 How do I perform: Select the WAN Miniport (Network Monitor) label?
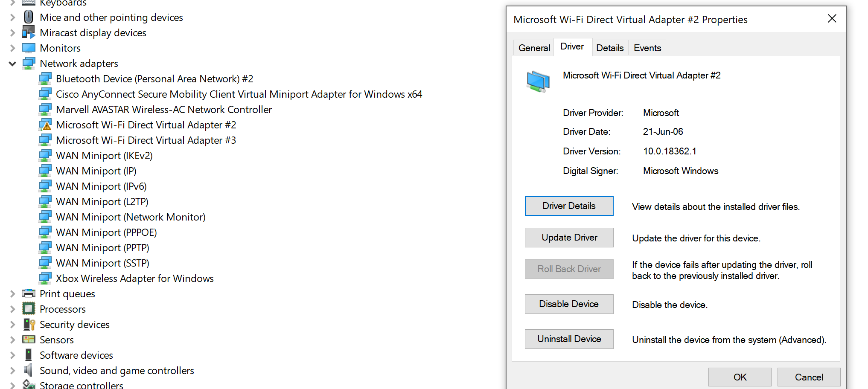coord(131,217)
